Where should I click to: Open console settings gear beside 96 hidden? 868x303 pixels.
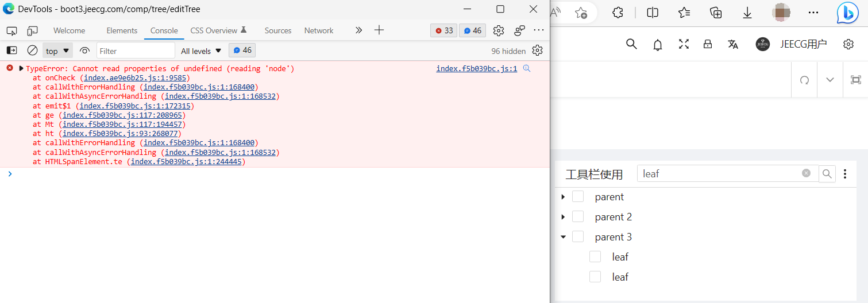pyautogui.click(x=537, y=50)
